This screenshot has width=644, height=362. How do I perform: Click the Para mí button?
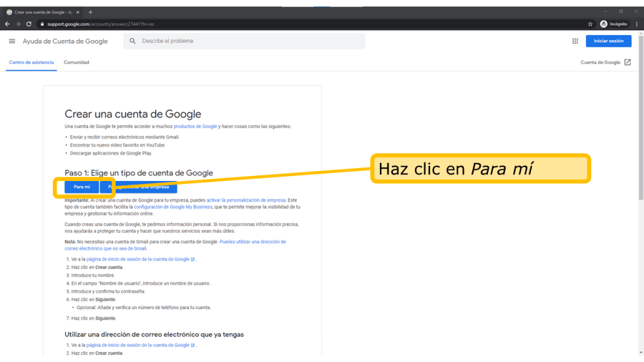tap(82, 187)
